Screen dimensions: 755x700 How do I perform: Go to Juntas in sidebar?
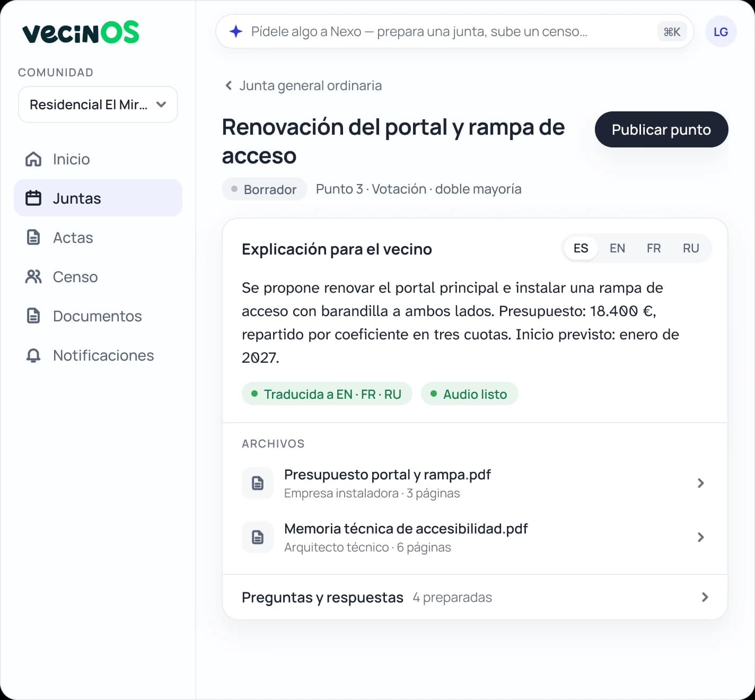click(98, 198)
